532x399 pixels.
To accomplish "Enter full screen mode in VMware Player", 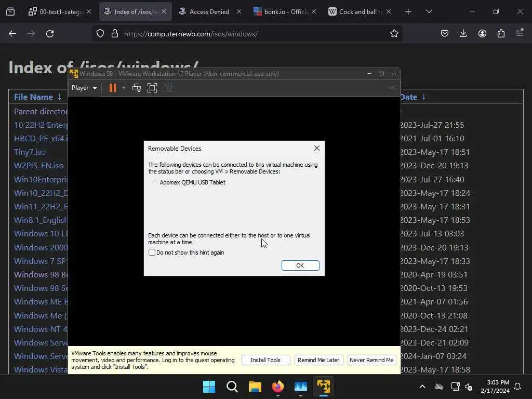I will point(152,88).
